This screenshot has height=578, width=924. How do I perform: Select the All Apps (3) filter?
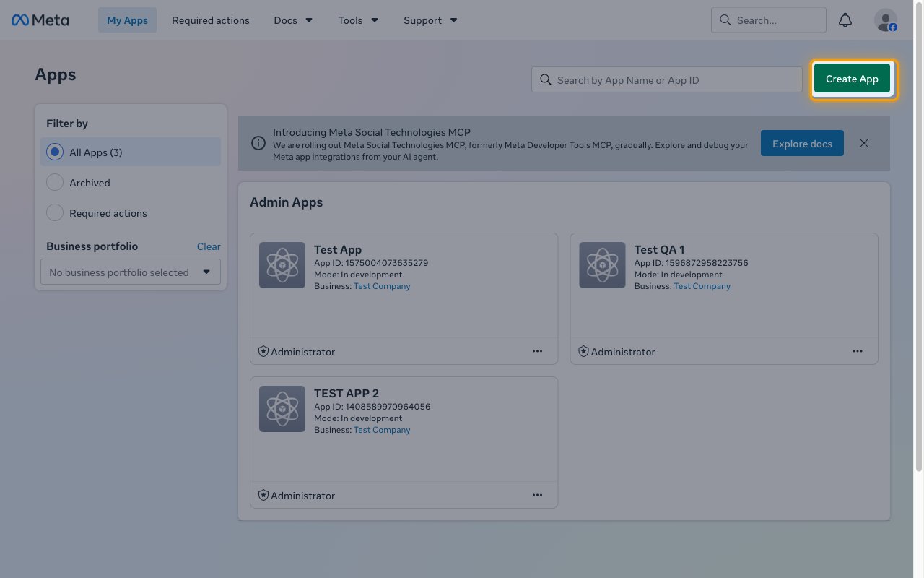click(x=131, y=152)
